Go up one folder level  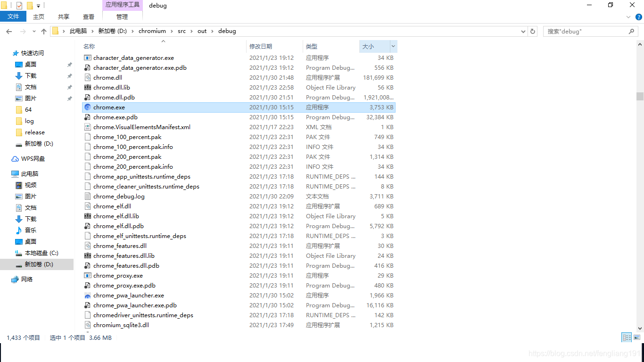[44, 31]
